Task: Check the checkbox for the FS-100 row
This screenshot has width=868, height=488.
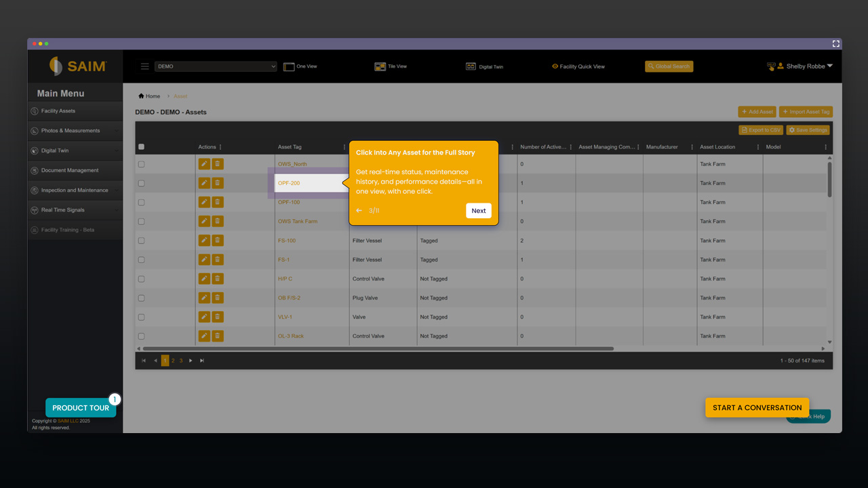Action: (141, 240)
